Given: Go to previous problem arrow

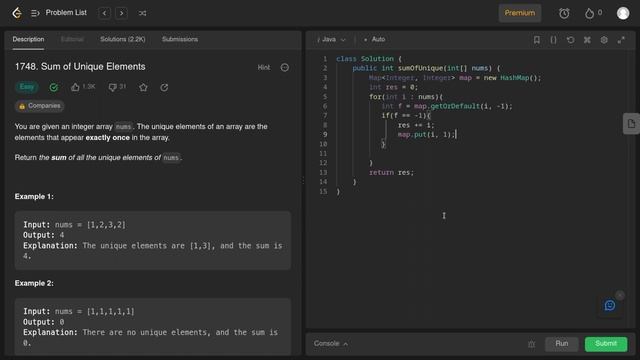Looking at the screenshot, I should (x=104, y=13).
